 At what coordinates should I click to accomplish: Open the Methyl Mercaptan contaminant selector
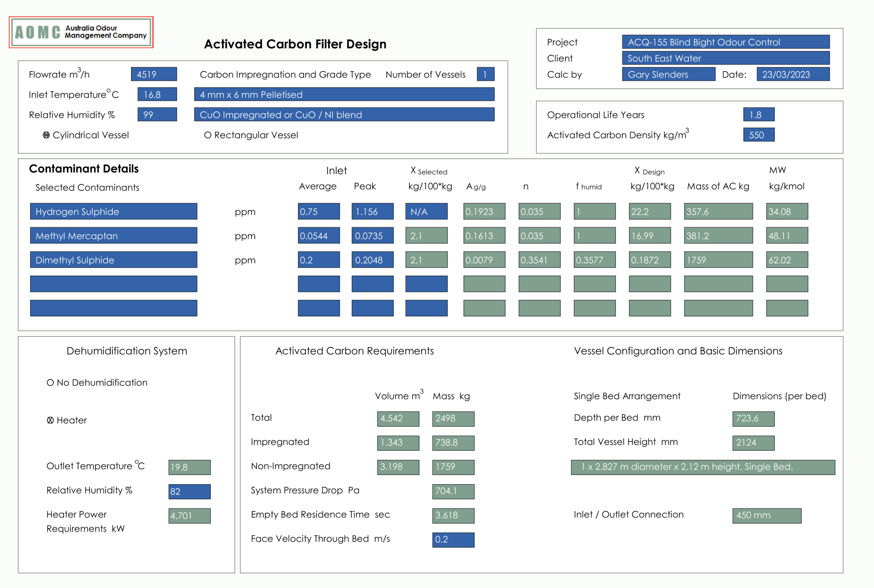(x=113, y=235)
